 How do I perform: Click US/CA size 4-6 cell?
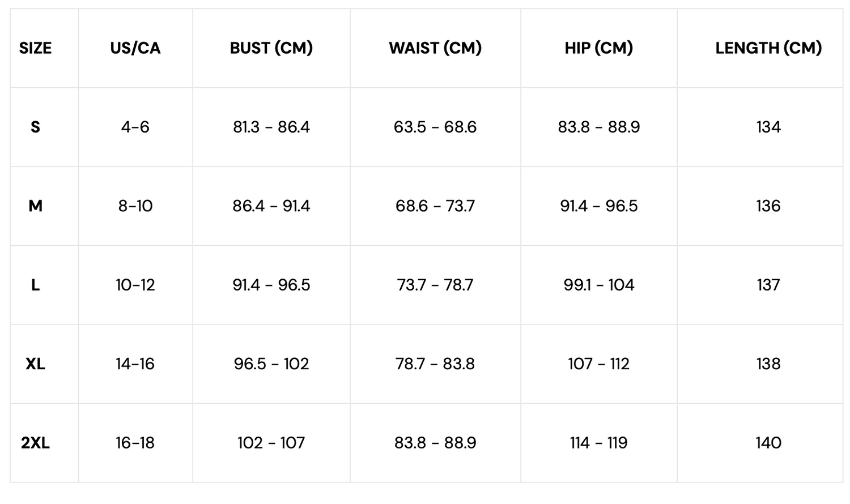(x=135, y=127)
